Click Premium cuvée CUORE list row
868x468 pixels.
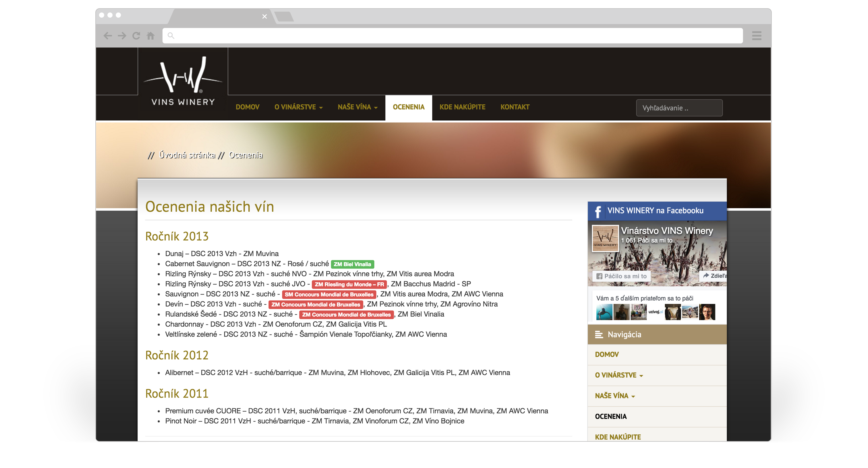click(356, 411)
